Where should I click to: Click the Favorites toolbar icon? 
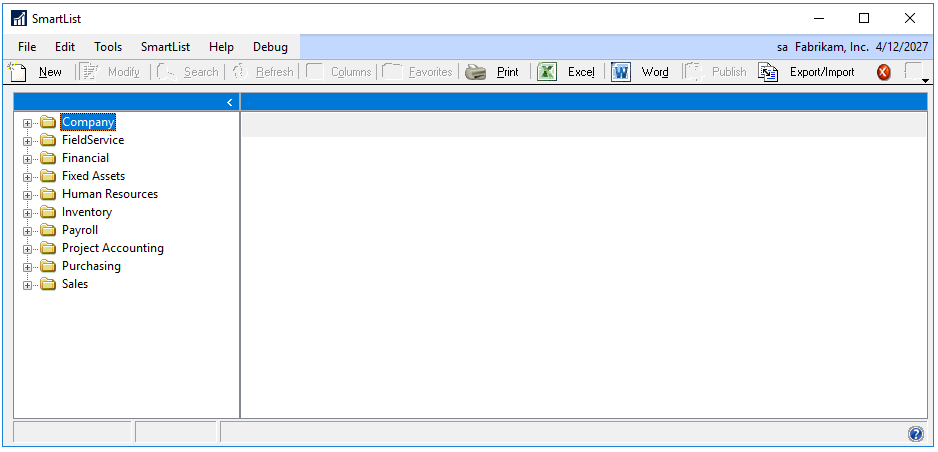tap(392, 72)
